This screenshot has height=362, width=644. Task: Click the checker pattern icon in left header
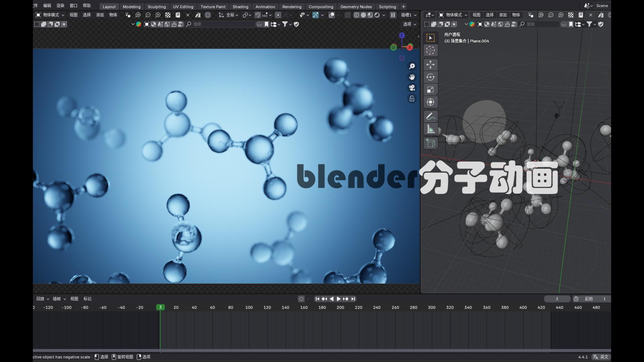(168, 15)
